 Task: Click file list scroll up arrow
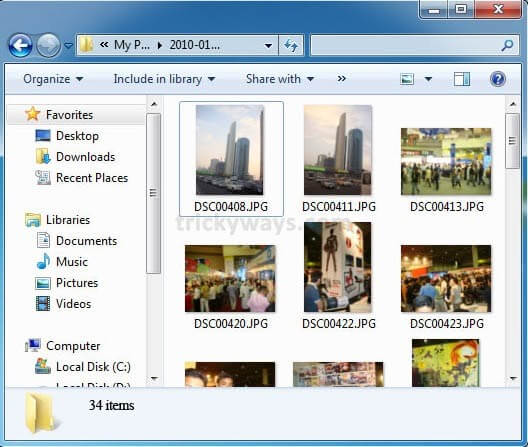(x=513, y=104)
